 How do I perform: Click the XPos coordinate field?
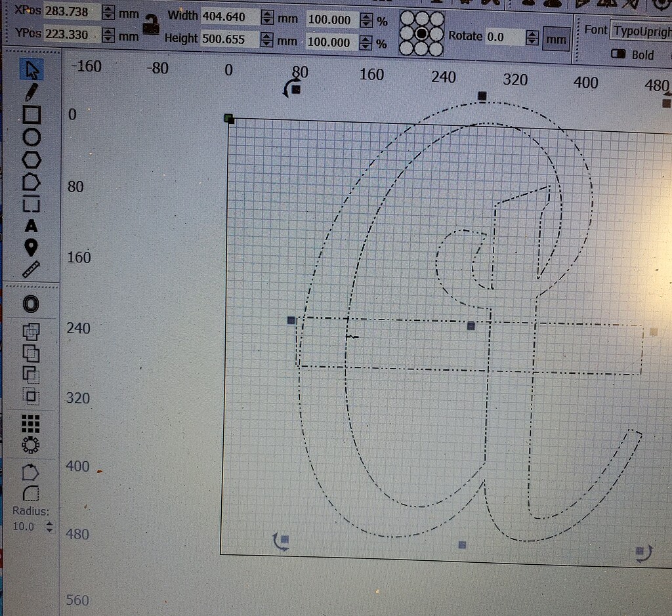(72, 10)
